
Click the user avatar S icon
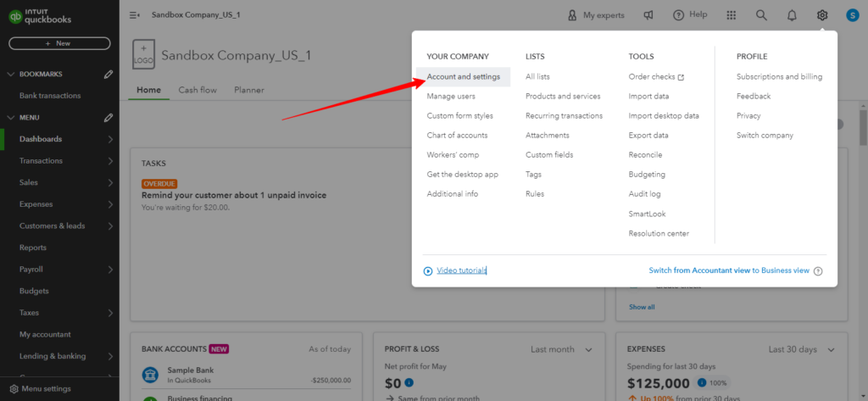pos(852,15)
